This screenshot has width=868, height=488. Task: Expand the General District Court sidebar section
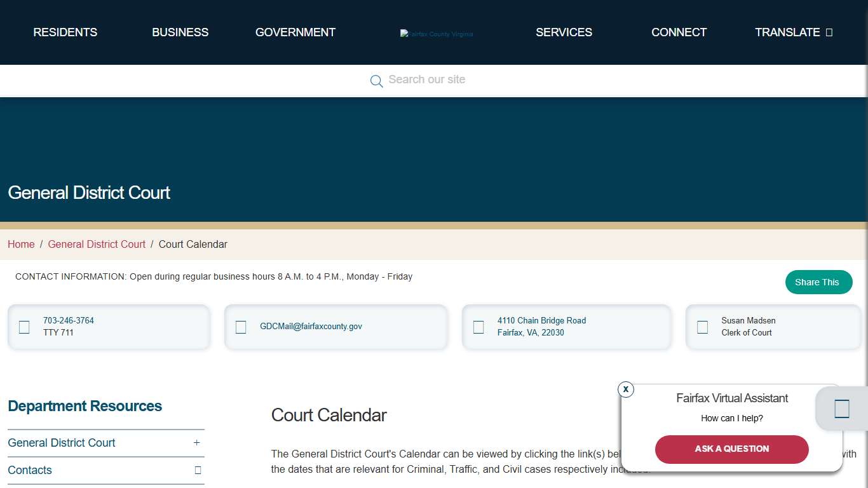click(x=197, y=443)
